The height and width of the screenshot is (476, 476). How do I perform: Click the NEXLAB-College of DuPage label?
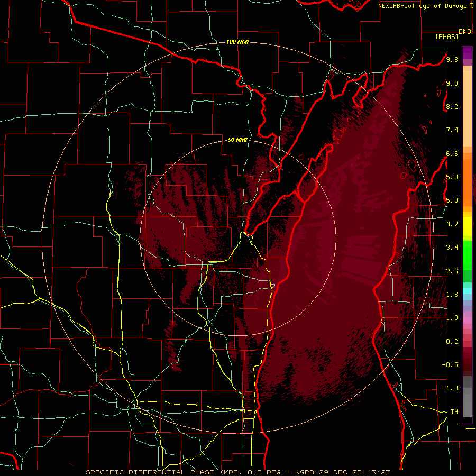tap(423, 6)
